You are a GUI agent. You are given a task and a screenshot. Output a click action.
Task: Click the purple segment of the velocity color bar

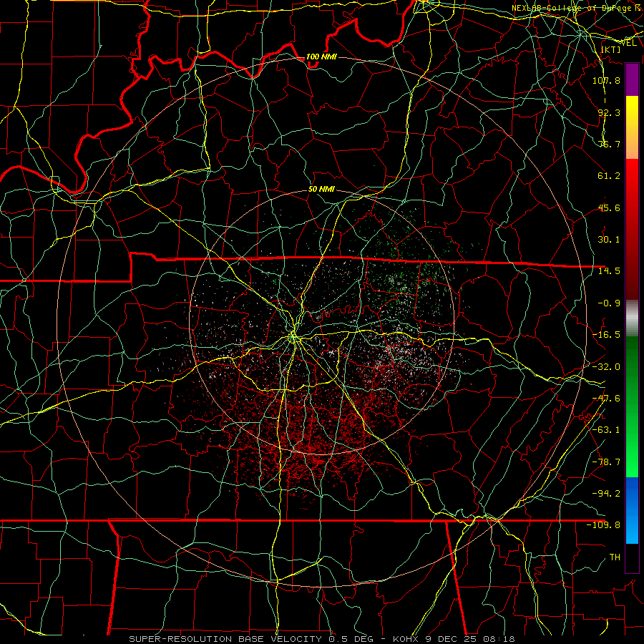pos(632,80)
